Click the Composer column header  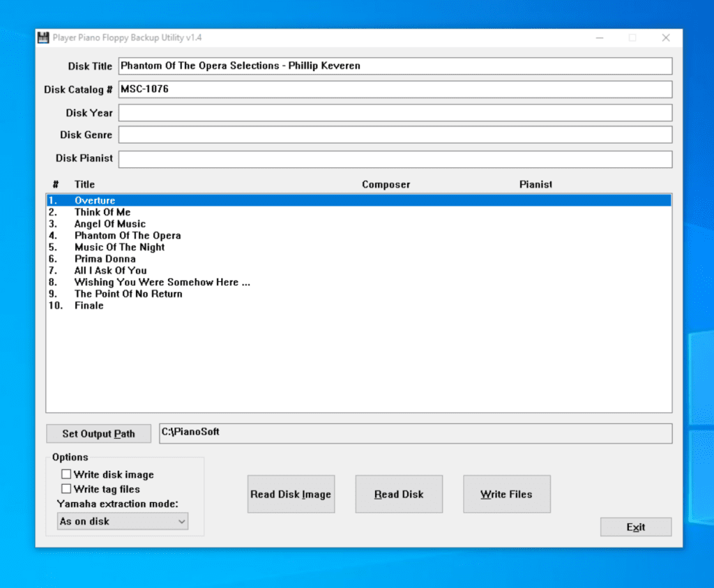tap(386, 184)
